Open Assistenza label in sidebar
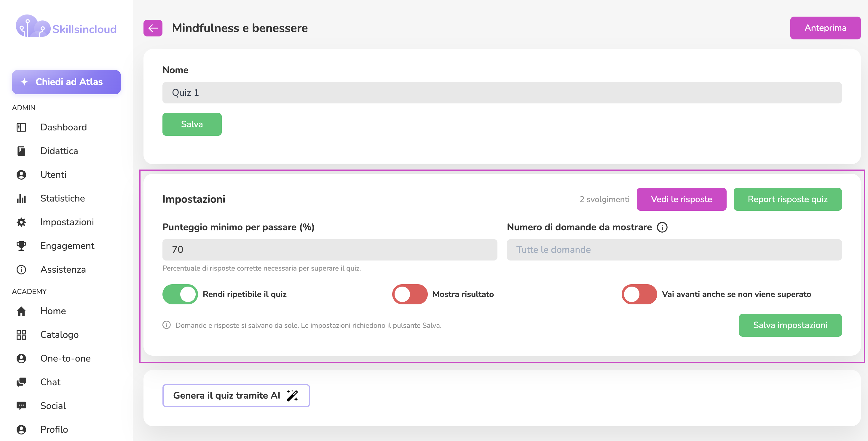868x441 pixels. pos(63,270)
